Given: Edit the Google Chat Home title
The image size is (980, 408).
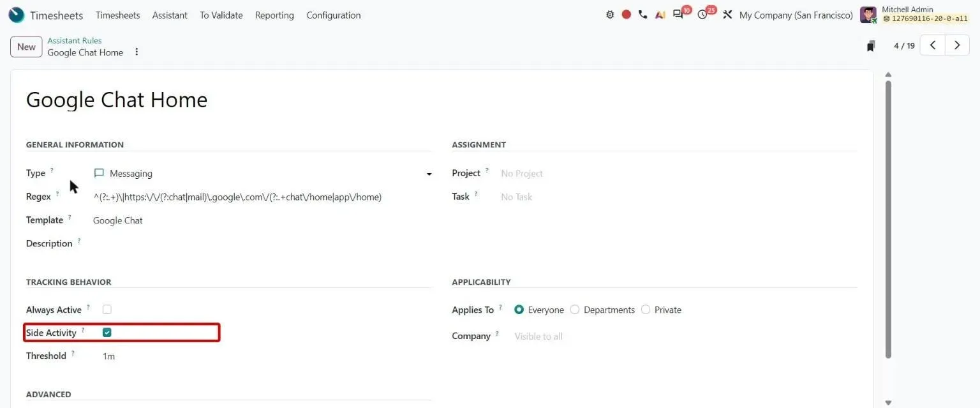Looking at the screenshot, I should point(117,100).
